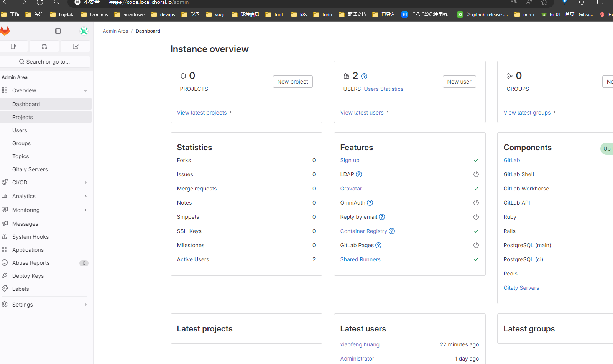Viewport: 613px width, 364px height.
Task: Open Reply by email help icon
Action: click(x=382, y=217)
